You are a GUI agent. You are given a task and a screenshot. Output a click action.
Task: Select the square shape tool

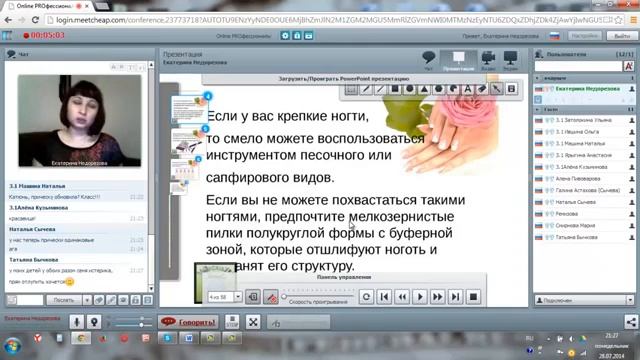click(395, 89)
